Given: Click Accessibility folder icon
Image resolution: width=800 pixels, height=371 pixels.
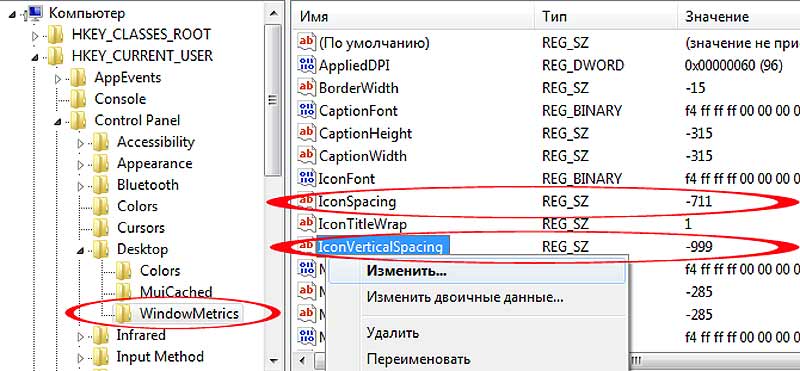Looking at the screenshot, I should (x=101, y=142).
